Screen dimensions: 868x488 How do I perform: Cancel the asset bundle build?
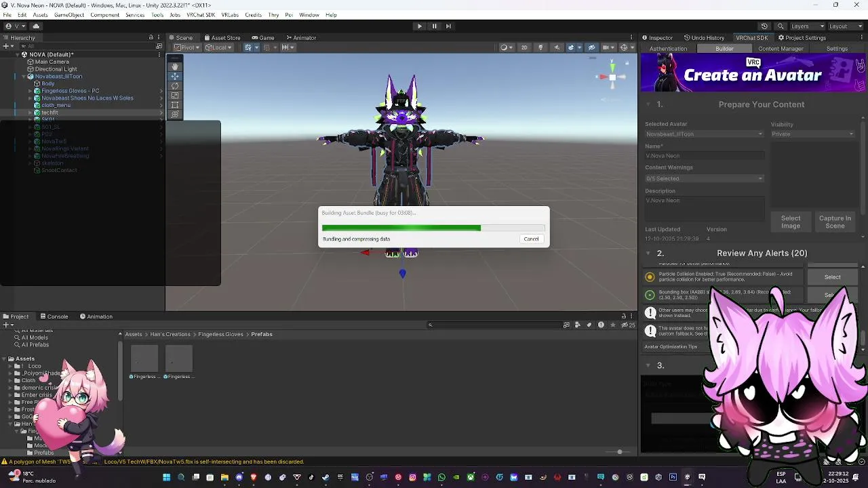(531, 239)
